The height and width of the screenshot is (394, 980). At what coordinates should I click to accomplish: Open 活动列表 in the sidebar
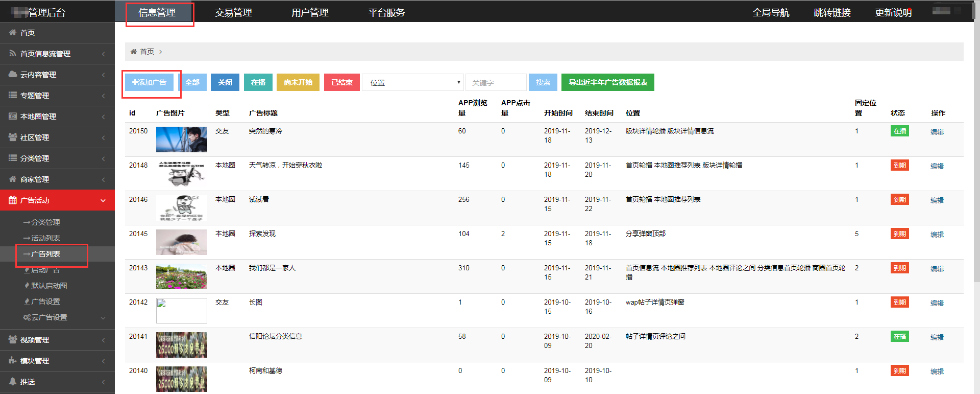[45, 238]
